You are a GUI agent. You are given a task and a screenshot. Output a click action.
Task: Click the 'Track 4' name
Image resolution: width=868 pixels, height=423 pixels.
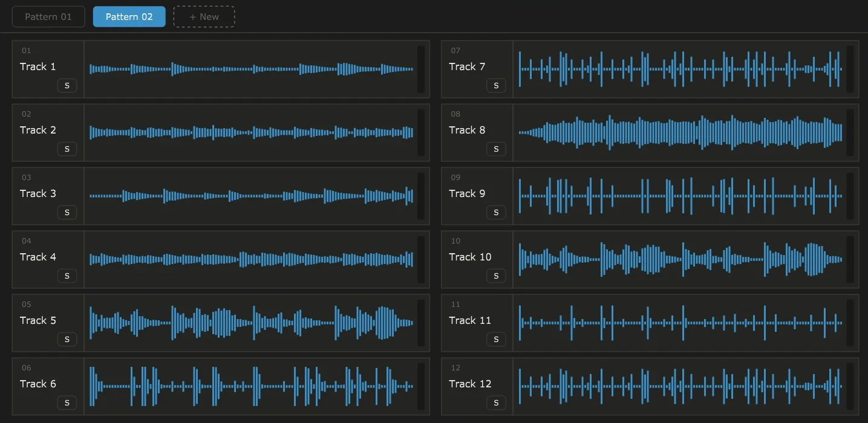[x=38, y=257]
